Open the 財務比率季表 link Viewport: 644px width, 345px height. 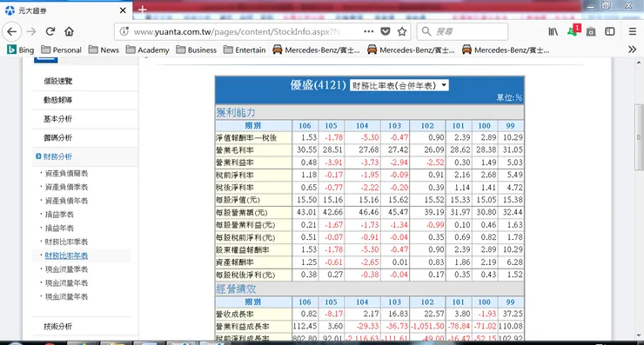coord(66,242)
